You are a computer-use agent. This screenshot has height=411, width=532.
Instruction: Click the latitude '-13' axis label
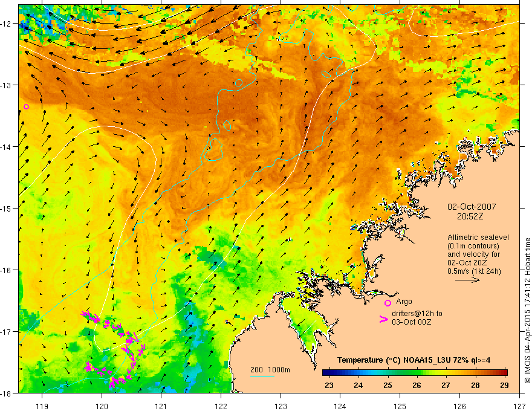(x=7, y=85)
